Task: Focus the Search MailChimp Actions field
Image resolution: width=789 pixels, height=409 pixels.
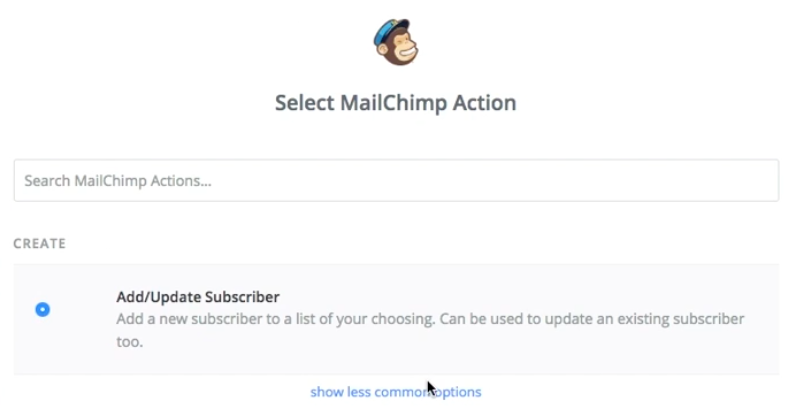Action: [x=396, y=181]
